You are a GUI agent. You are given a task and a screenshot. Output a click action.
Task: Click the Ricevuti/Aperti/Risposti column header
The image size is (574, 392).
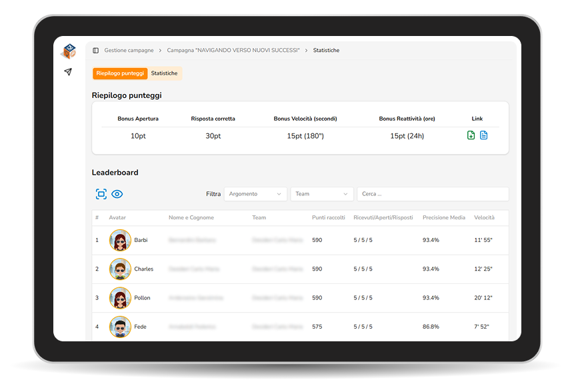click(x=383, y=217)
